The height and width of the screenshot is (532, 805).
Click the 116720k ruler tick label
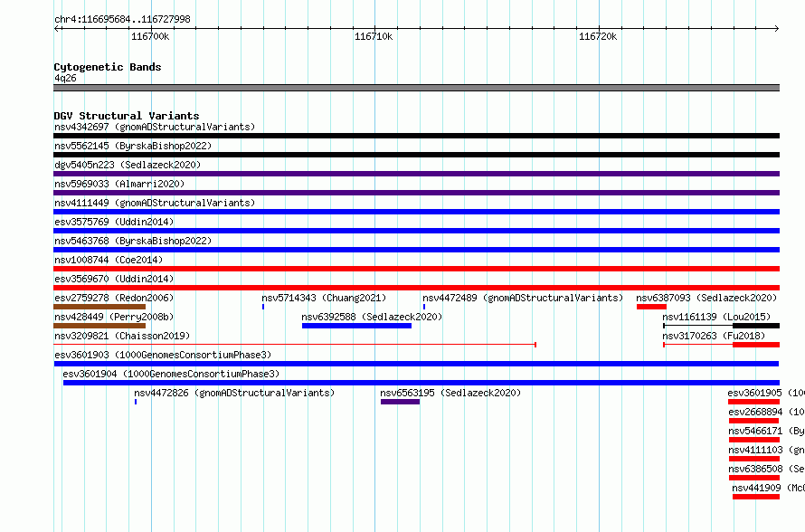click(x=598, y=36)
